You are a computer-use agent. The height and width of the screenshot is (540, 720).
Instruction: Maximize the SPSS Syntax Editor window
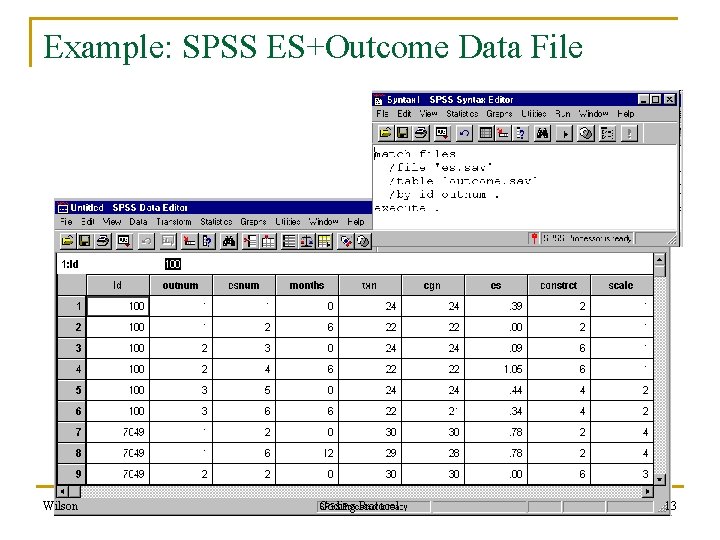click(x=656, y=99)
